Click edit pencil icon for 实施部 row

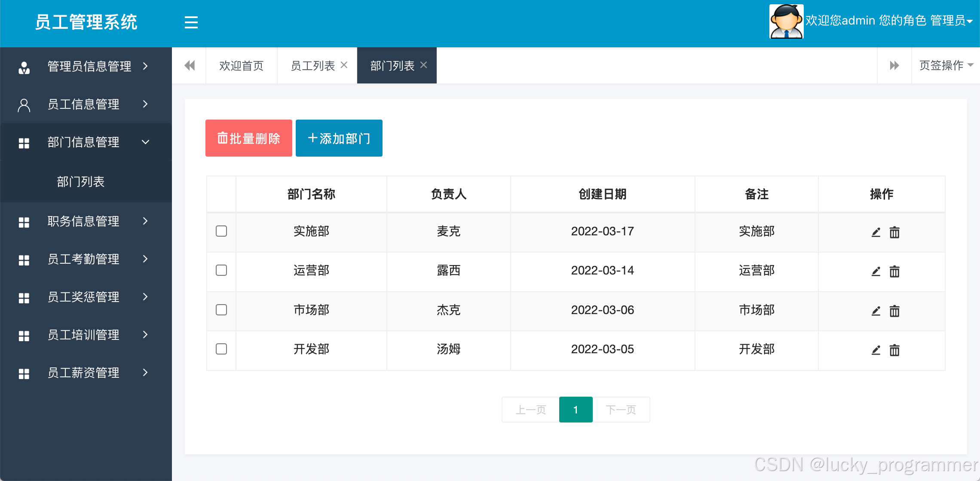(876, 232)
